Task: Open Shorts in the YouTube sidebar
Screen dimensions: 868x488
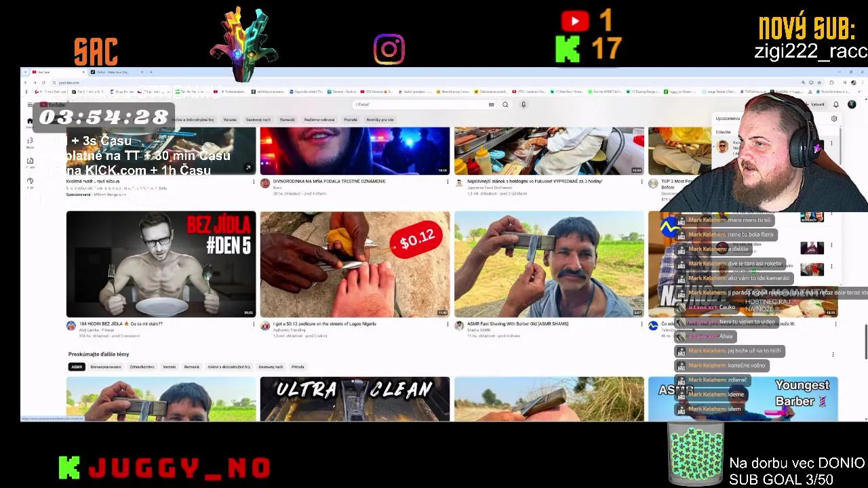Action: [x=30, y=142]
